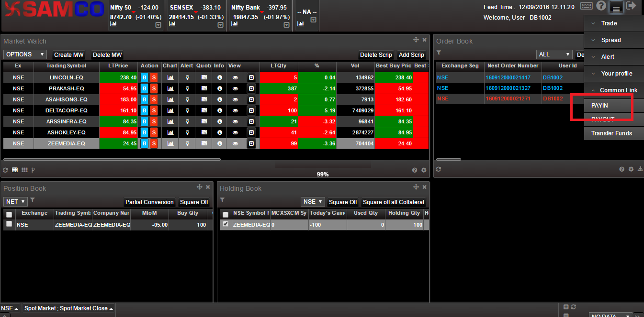Switch Market Watch to grid table view icon
644x317 pixels.
tap(15, 170)
